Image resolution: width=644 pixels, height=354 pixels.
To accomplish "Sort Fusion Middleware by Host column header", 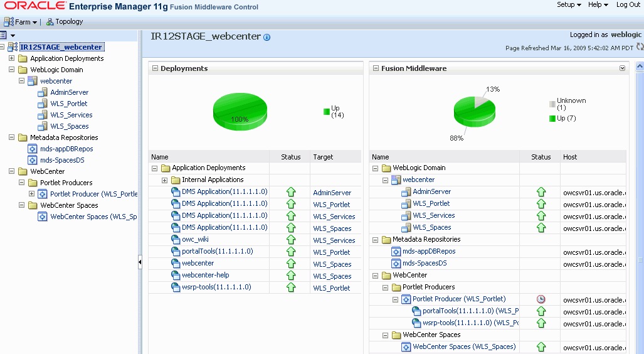I will (x=569, y=157).
